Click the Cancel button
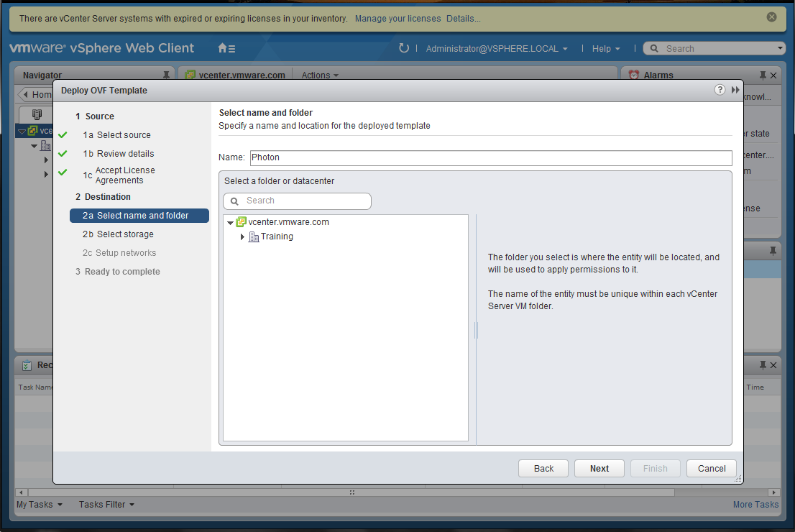This screenshot has height=532, width=795. tap(712, 469)
